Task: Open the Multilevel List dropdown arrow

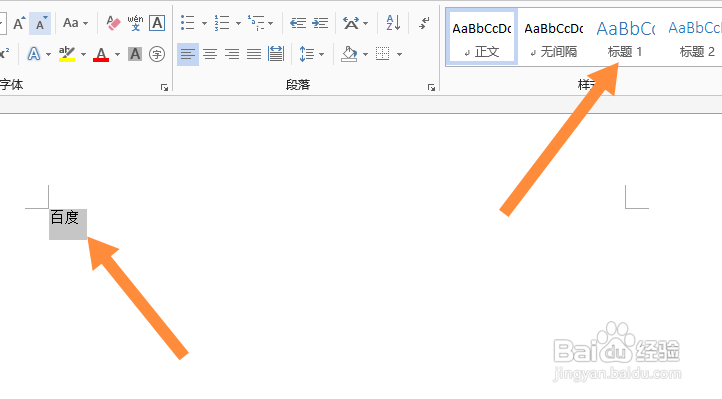Action: pyautogui.click(x=271, y=23)
